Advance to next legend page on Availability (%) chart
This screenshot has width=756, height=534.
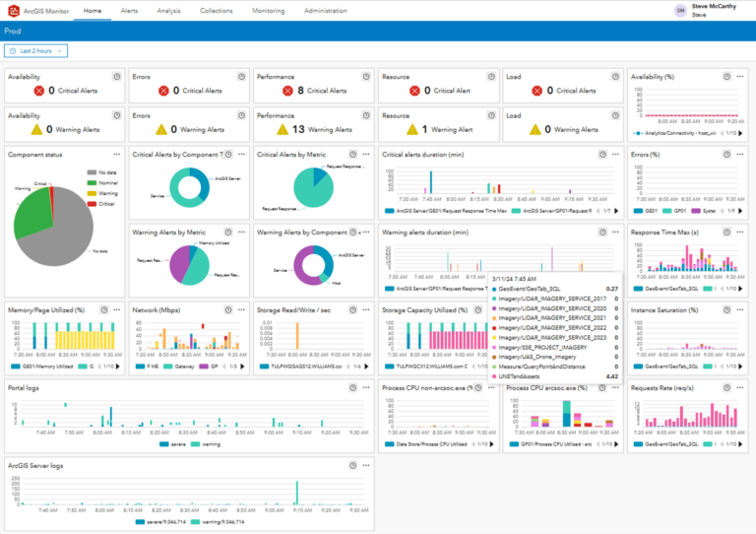coord(740,133)
